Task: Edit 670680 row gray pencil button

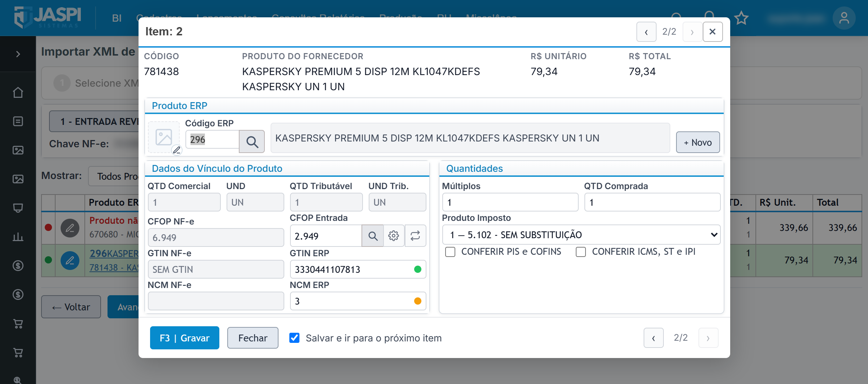Action: tap(70, 228)
